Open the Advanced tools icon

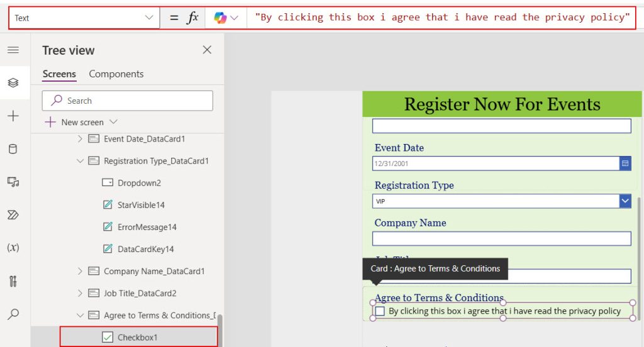click(13, 281)
